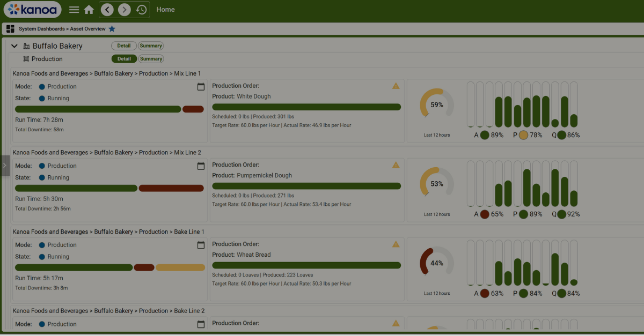
Task: Click the warning triangle on Mix Line 2's production order
Action: tap(396, 165)
